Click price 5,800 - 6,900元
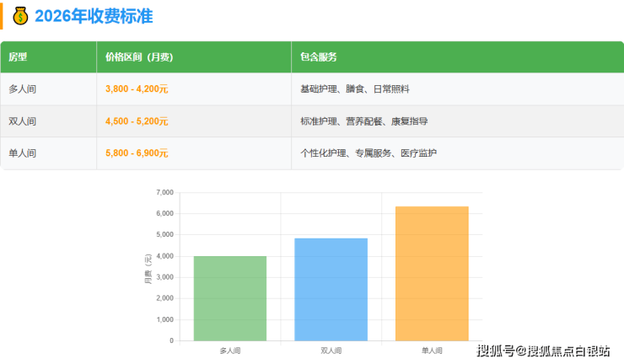The width and height of the screenshot is (624, 364). coord(137,153)
